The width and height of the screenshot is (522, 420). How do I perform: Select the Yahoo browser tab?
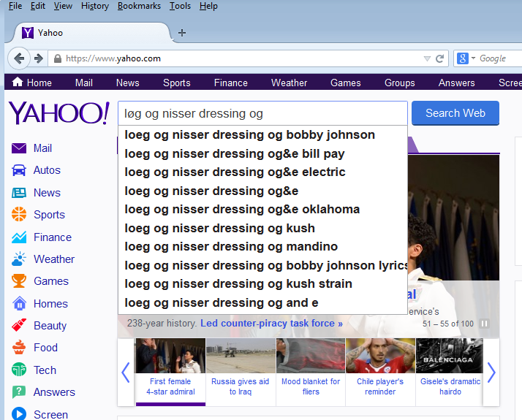pos(92,33)
